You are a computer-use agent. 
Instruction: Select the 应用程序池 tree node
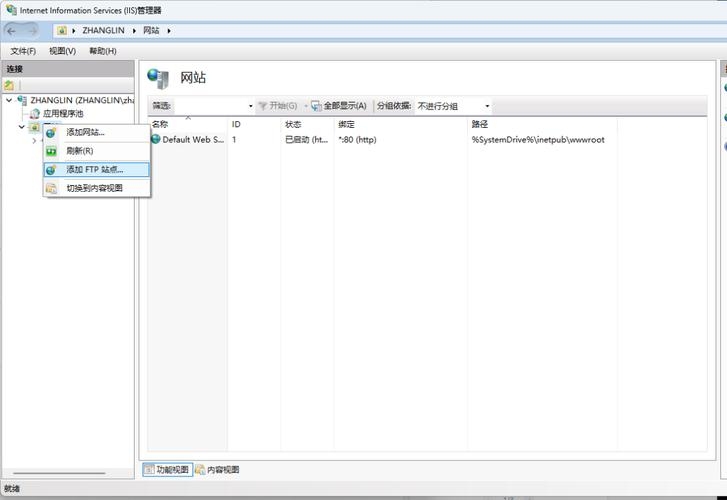point(62,114)
